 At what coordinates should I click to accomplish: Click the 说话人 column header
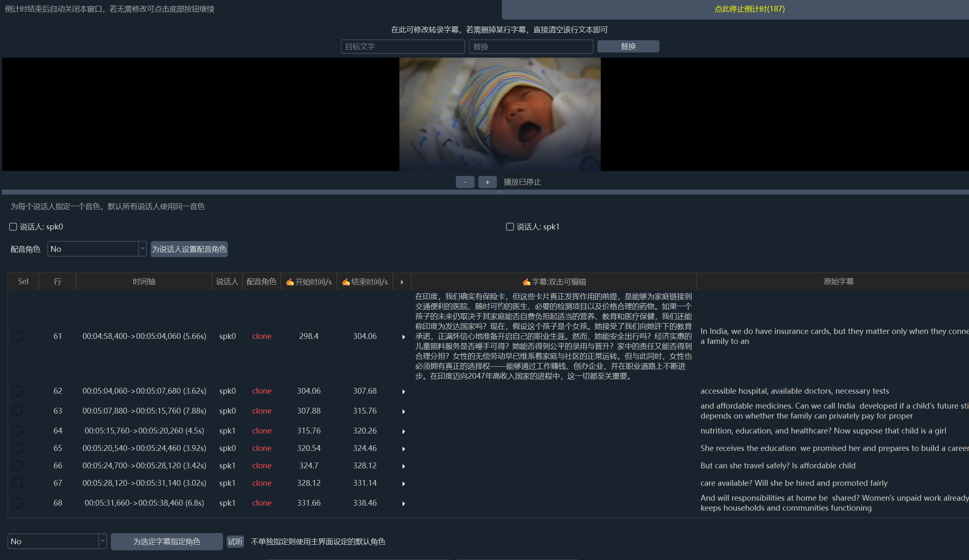pyautogui.click(x=227, y=282)
